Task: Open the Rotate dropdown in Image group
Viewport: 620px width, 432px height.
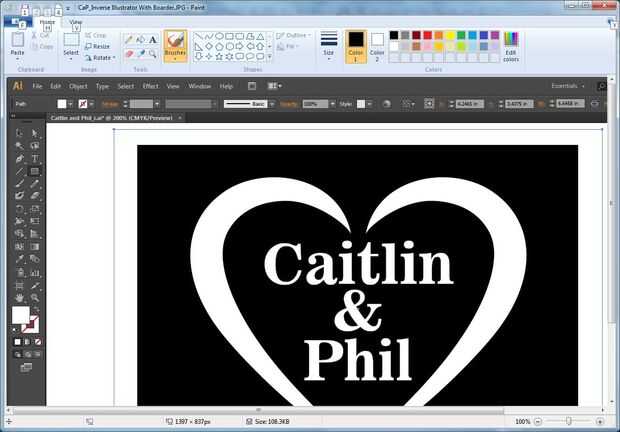Action: 100,58
